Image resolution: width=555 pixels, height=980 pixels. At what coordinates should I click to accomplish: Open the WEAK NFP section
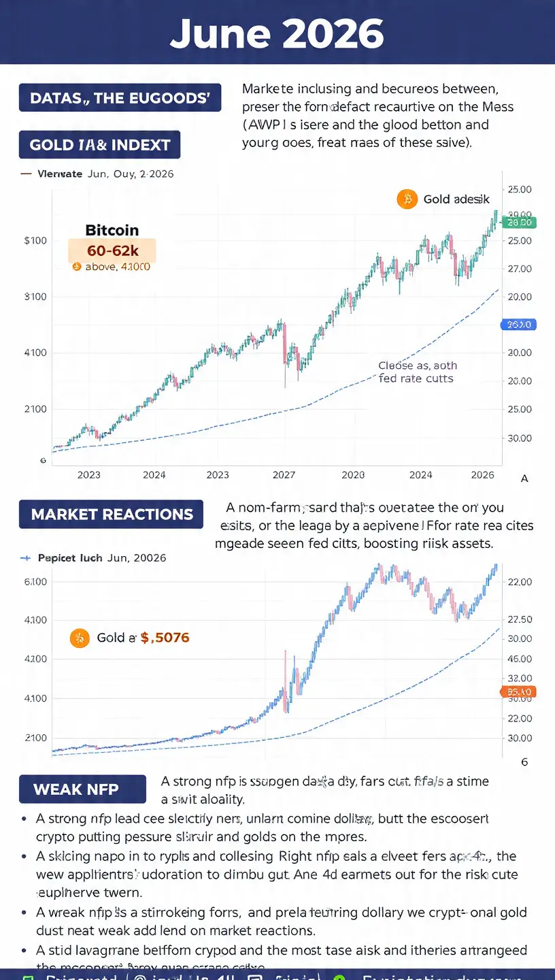pyautogui.click(x=82, y=789)
